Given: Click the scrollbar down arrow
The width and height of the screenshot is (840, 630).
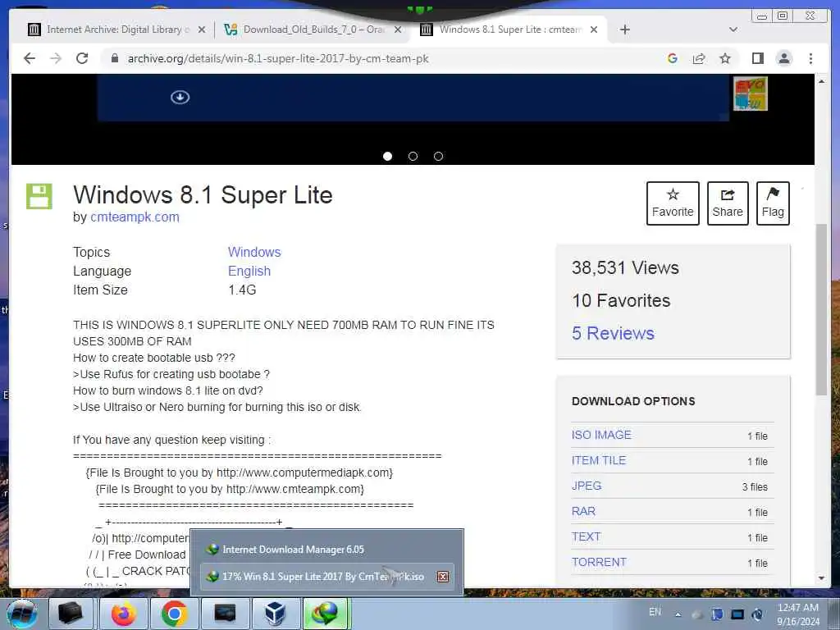Looking at the screenshot, I should (821, 578).
